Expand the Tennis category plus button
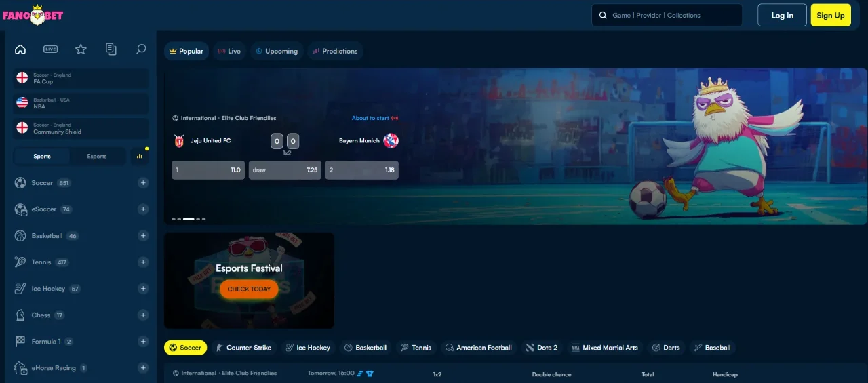Image resolution: width=868 pixels, height=383 pixels. coord(143,262)
